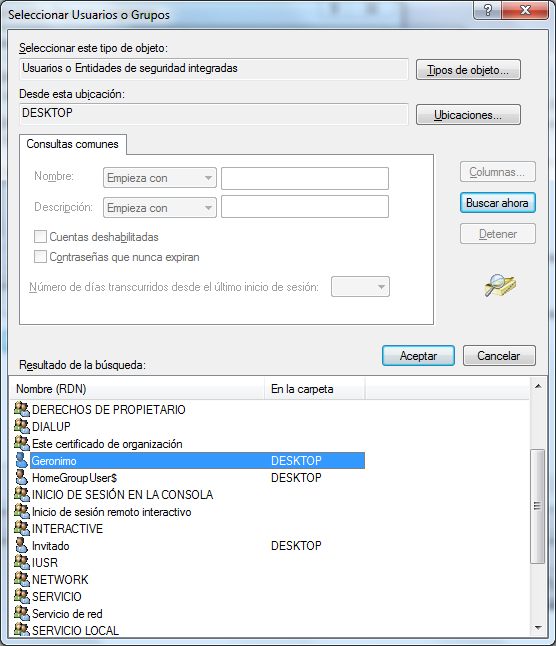
Task: Click the IUSR group icon
Action: click(x=21, y=562)
